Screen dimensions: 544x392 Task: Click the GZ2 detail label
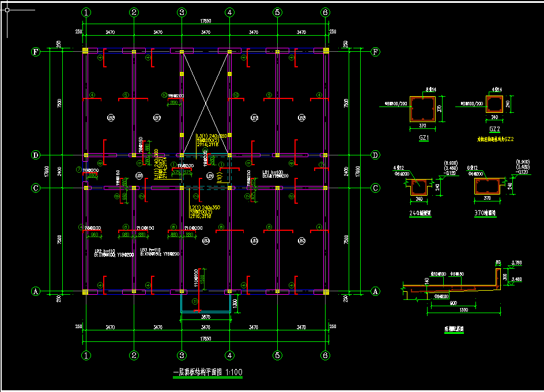494,130
